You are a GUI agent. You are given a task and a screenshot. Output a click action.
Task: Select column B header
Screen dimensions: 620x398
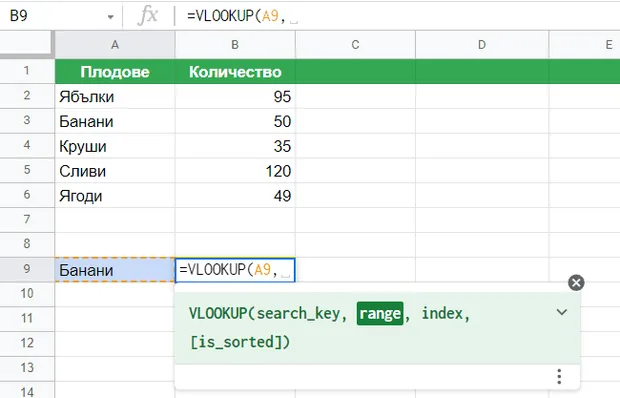pyautogui.click(x=235, y=45)
